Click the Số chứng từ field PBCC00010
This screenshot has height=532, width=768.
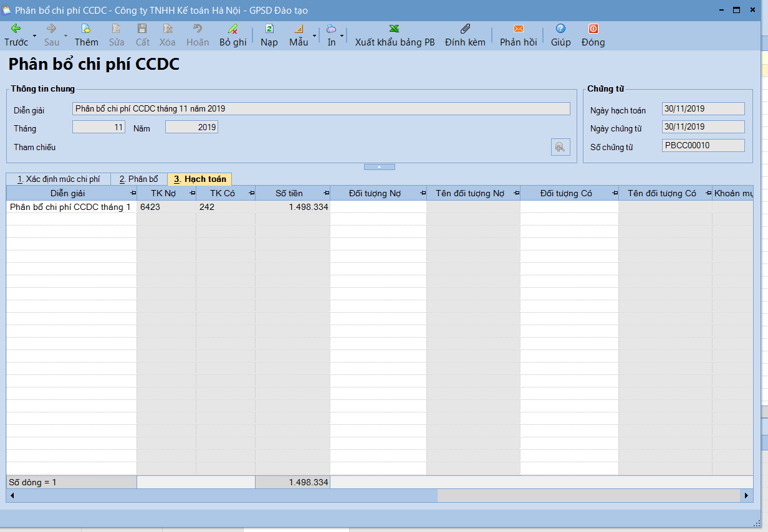(703, 146)
